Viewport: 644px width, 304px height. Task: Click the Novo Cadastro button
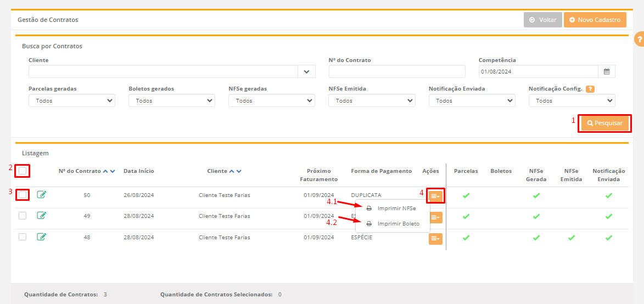(x=595, y=20)
